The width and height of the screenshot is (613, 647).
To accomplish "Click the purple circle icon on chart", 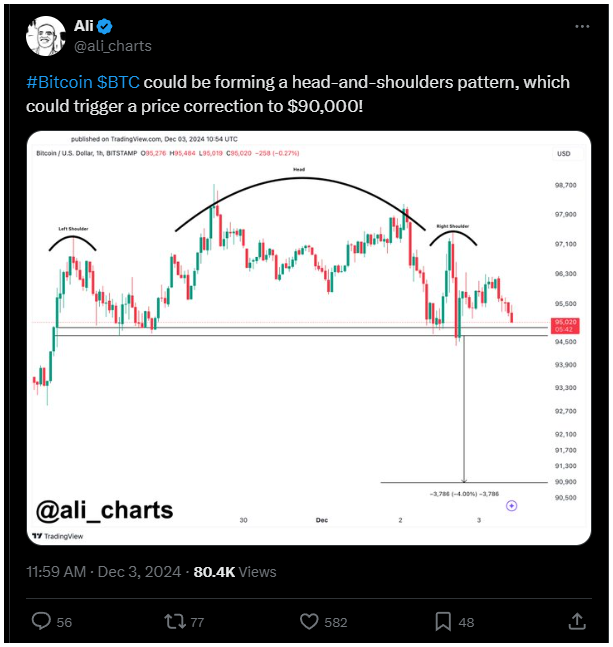I will (512, 505).
